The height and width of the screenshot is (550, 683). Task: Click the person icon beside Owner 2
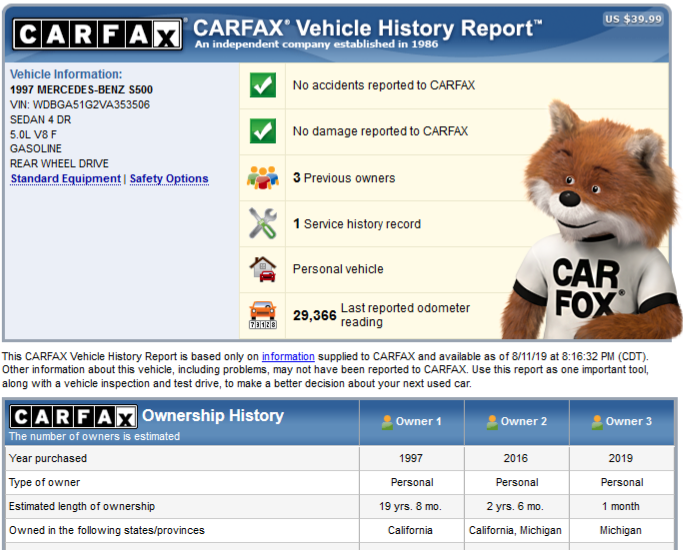[492, 422]
